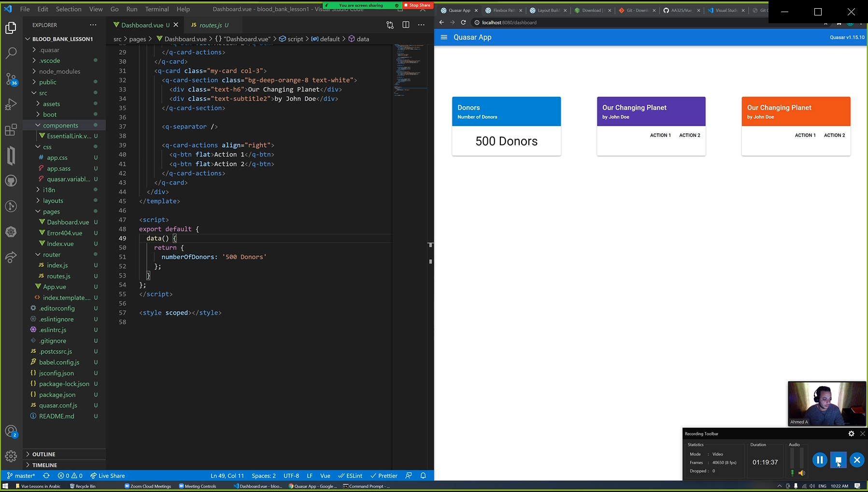This screenshot has height=492, width=868.
Task: Expand the node_modules folder
Action: coord(59,71)
